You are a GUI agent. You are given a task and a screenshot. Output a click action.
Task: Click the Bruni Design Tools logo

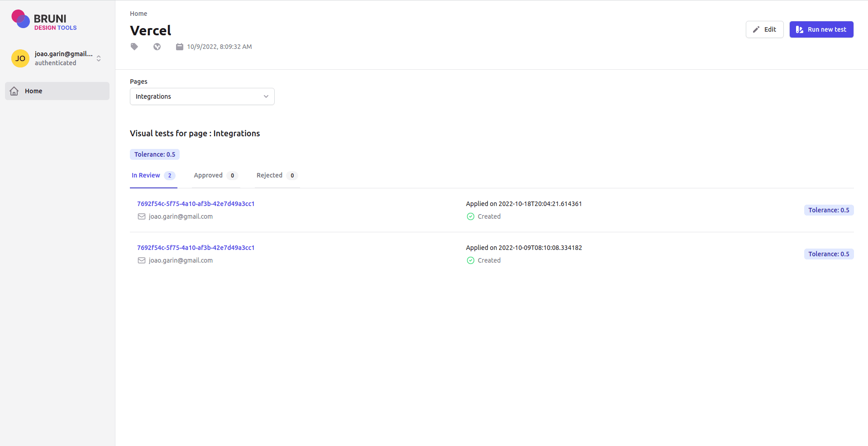pos(44,20)
